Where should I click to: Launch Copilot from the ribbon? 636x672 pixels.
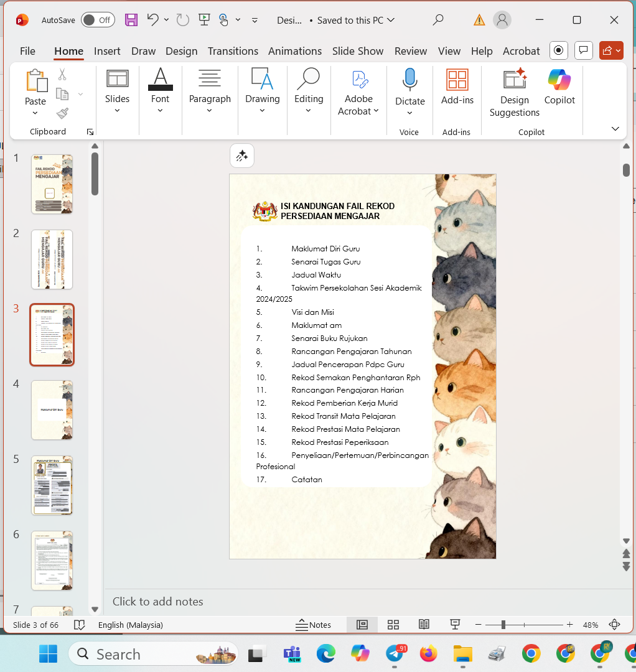click(x=559, y=87)
